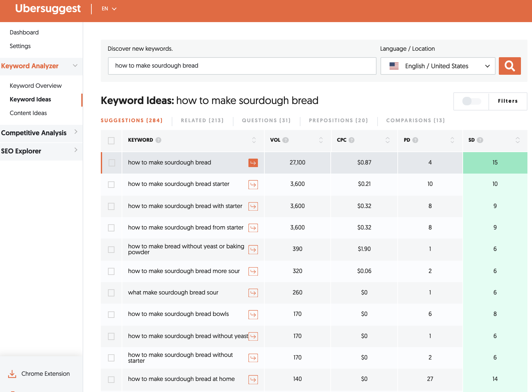
Task: Click the VOL column help icon
Action: (x=286, y=140)
